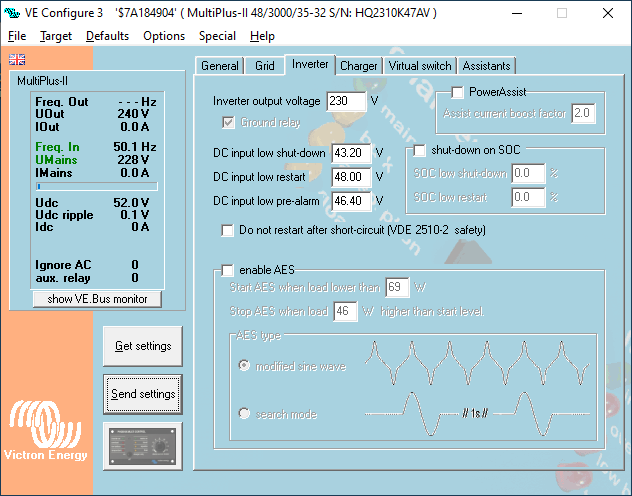Click the aux. relay status value
This screenshot has height=496, width=632.
click(135, 278)
